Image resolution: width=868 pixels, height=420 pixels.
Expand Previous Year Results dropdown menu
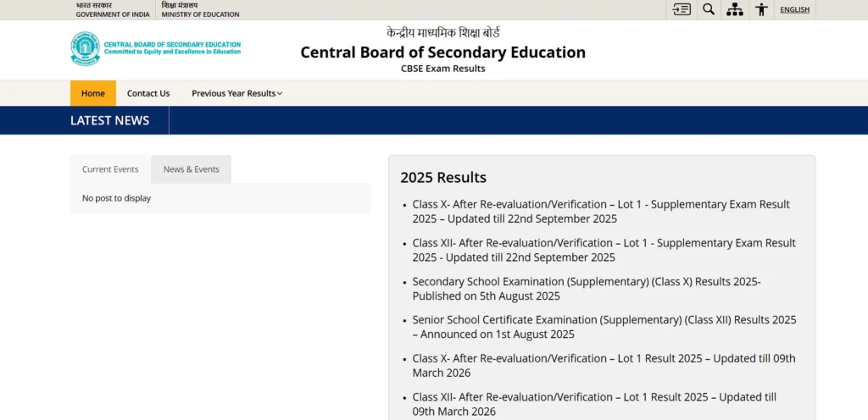[236, 93]
